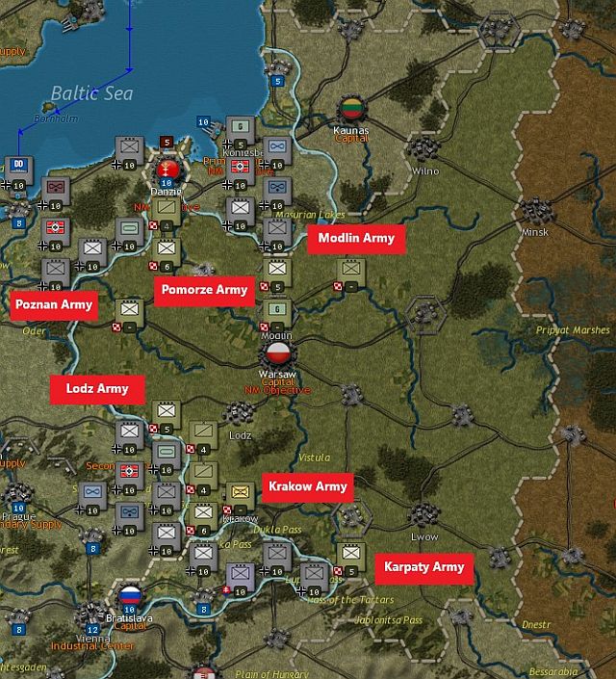Click the Prague city icon
616x679 pixels.
tap(18, 494)
